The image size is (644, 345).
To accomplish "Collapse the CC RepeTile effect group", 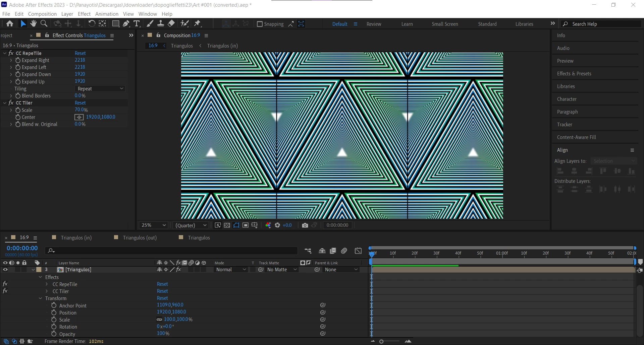I will point(5,53).
